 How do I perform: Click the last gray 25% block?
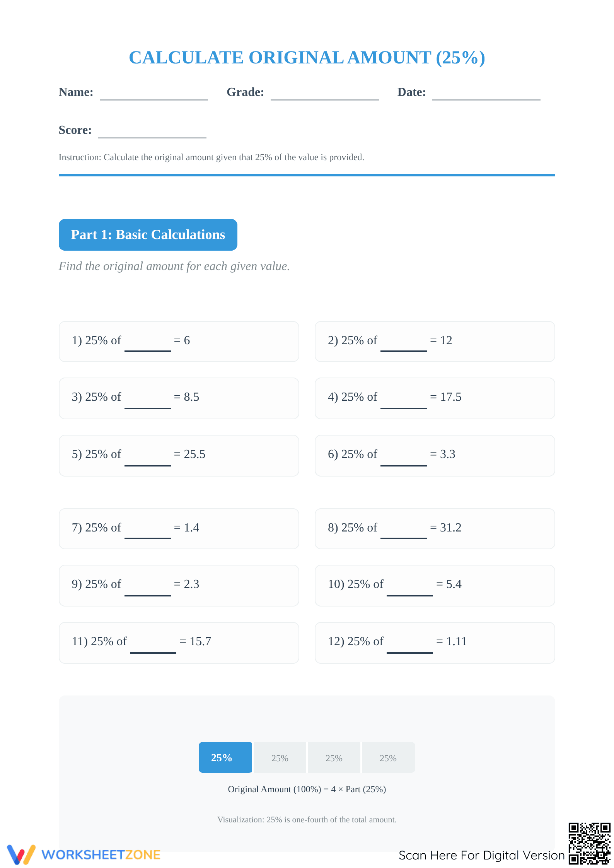click(388, 757)
